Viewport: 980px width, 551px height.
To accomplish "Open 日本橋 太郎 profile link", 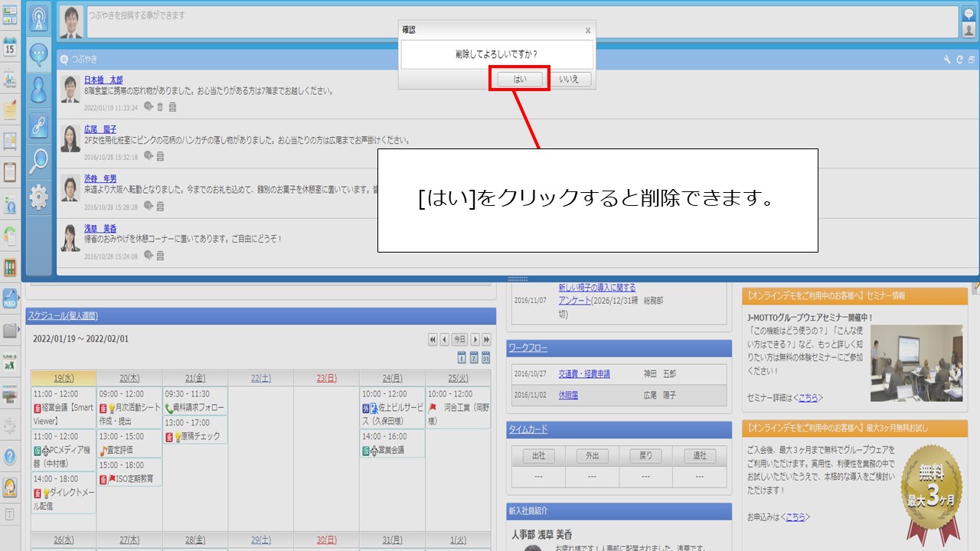I will [103, 80].
